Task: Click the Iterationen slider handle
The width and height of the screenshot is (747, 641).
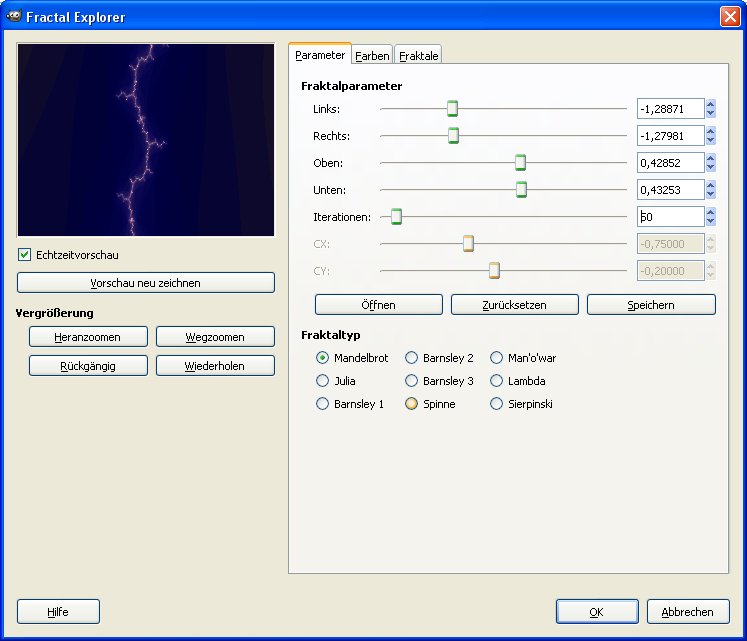Action: click(396, 217)
